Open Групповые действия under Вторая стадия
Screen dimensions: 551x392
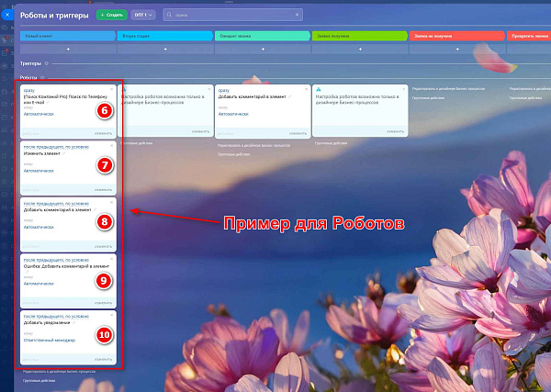point(136,143)
